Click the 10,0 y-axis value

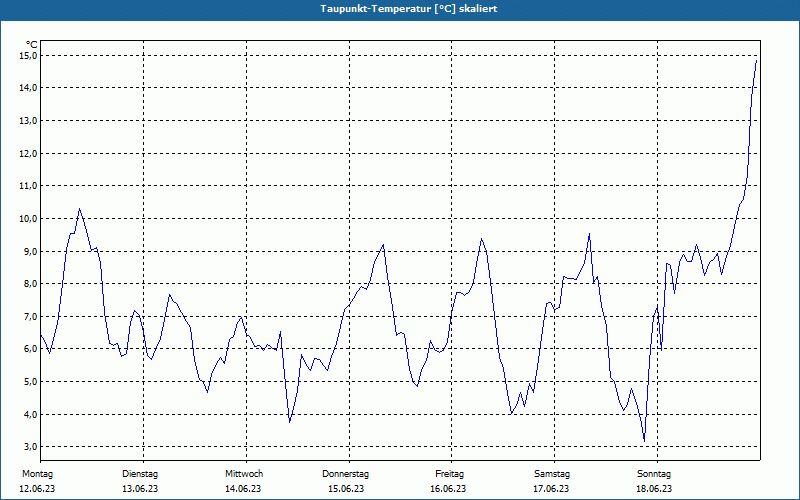point(29,218)
